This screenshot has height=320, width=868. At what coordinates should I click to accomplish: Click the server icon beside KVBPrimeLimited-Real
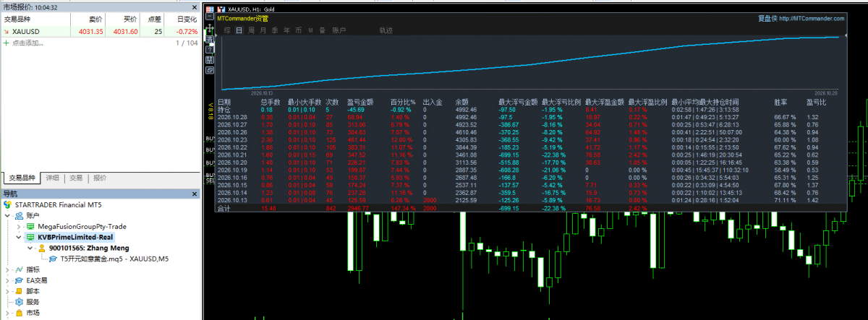coord(30,237)
